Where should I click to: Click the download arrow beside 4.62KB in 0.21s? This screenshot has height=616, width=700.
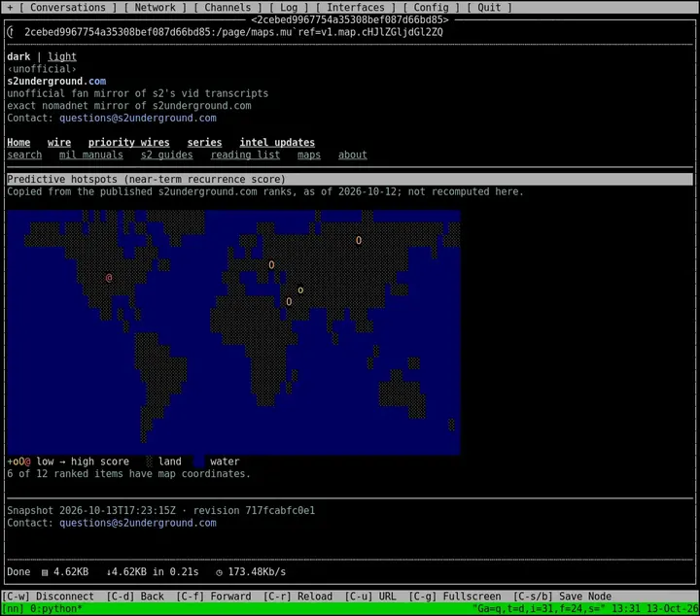point(109,572)
